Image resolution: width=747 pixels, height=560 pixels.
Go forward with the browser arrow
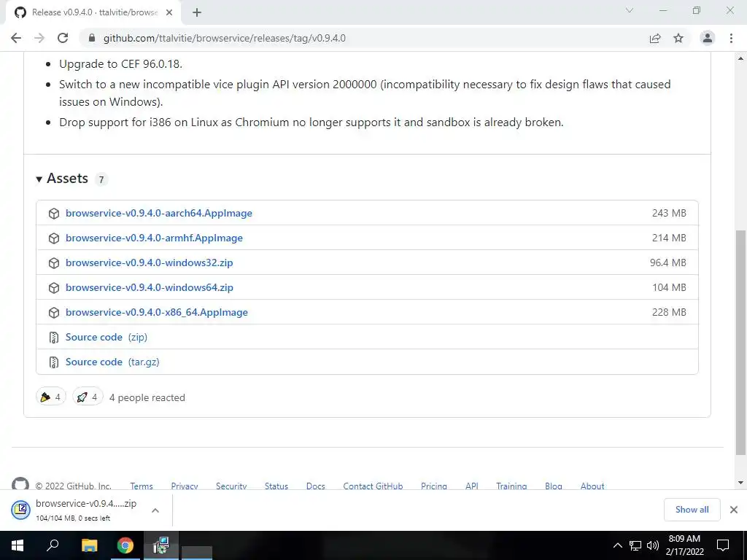pos(39,38)
